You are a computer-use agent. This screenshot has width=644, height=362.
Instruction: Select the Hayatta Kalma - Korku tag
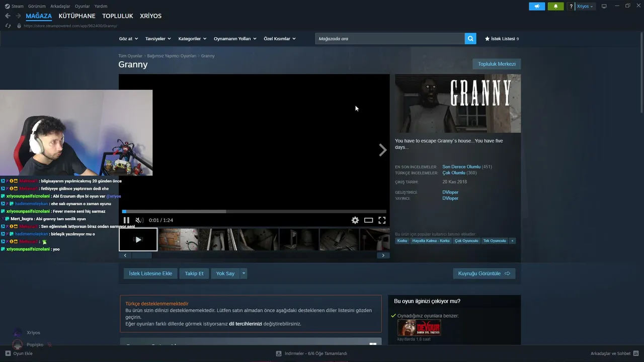[x=431, y=241]
